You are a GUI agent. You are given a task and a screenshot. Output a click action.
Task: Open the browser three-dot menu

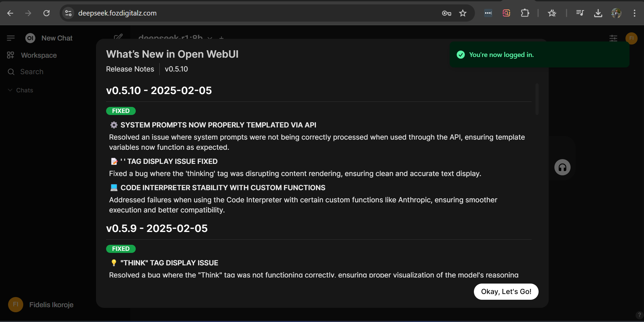(x=635, y=13)
